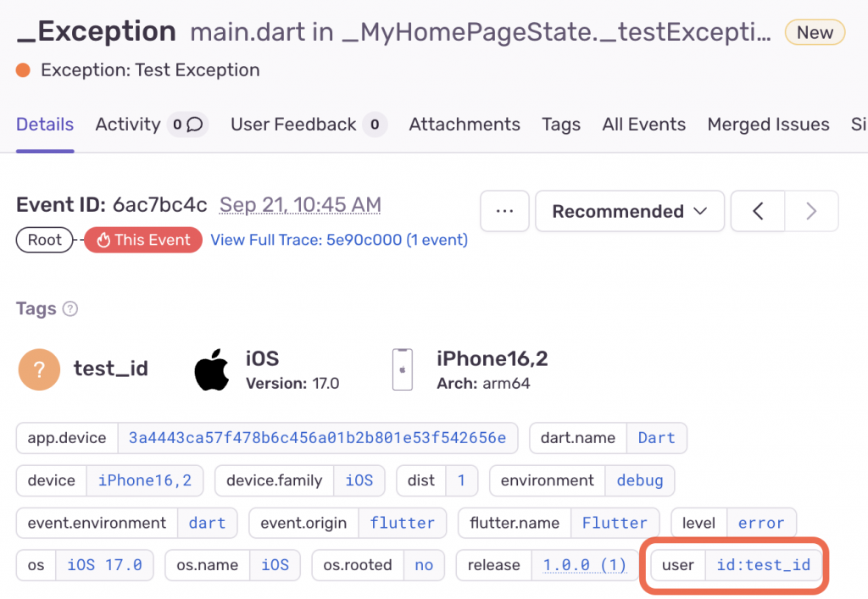This screenshot has width=868, height=599.
Task: Click the iPhone16,2 device heading
Action: pyautogui.click(x=492, y=359)
